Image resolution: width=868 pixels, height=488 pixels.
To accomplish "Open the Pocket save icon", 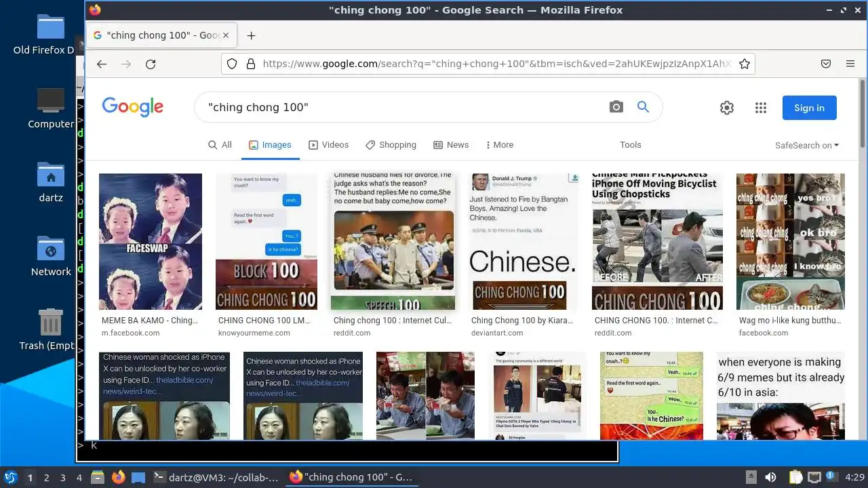I will click(826, 64).
